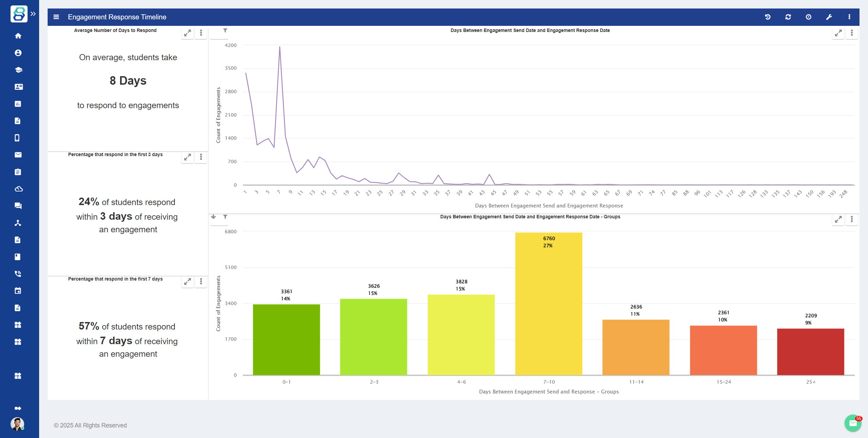Expand the Average Number of Days widget

pos(187,33)
